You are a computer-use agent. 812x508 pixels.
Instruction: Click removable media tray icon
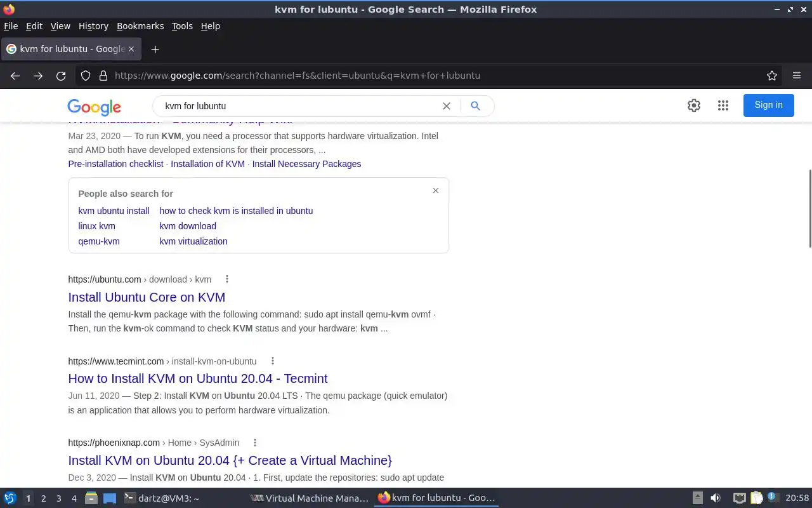coord(697,498)
